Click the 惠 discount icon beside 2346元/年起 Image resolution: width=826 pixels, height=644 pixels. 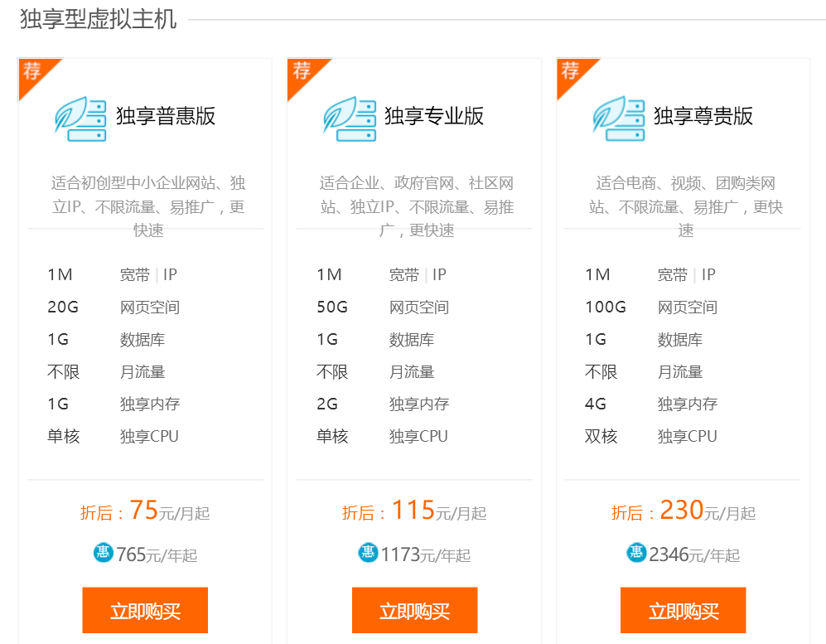pyautogui.click(x=636, y=553)
